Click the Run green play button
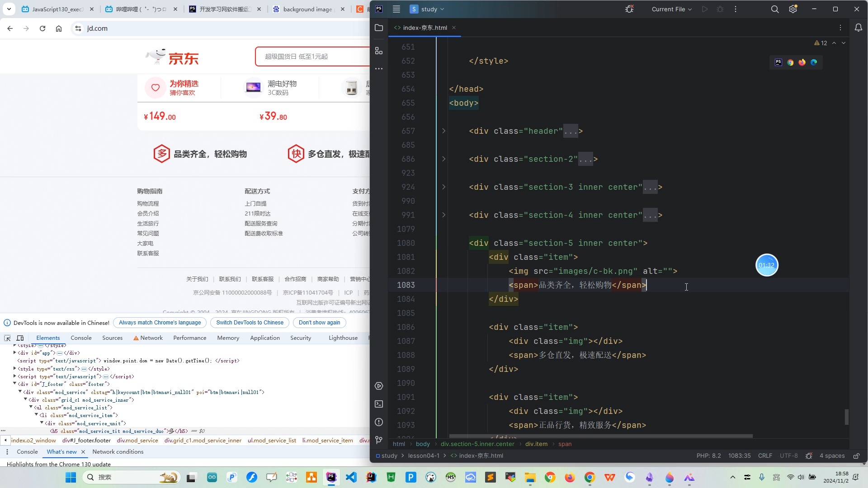868x488 pixels. point(705,9)
